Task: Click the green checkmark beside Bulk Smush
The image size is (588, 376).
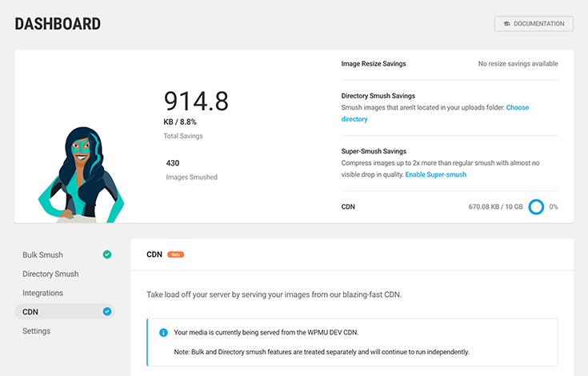Action: point(107,254)
